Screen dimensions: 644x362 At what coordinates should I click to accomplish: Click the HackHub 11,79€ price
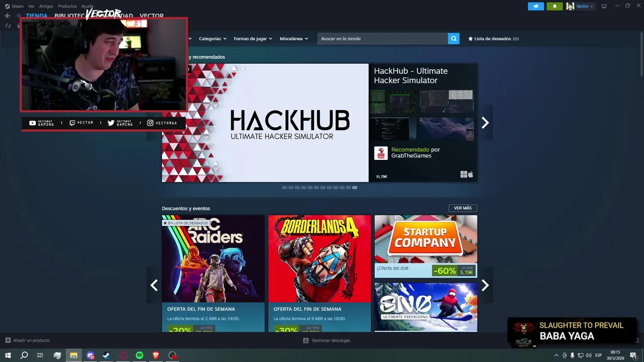point(381,177)
